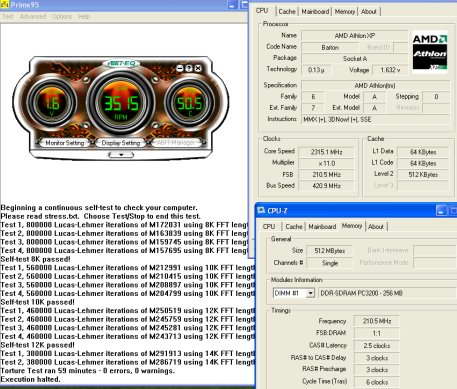This screenshot has height=389, width=457.
Task: Switch to Cache tab in upper CPU-Z
Action: pos(287,12)
